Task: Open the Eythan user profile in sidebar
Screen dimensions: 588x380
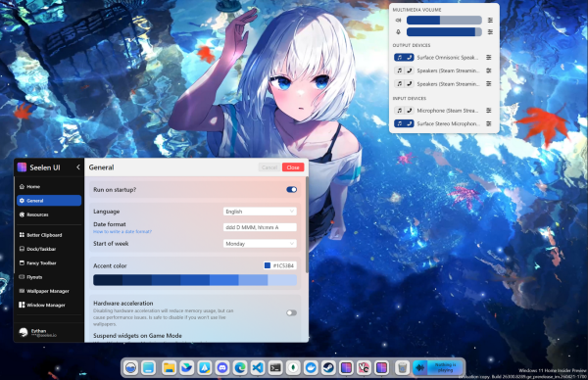Action: (x=49, y=332)
